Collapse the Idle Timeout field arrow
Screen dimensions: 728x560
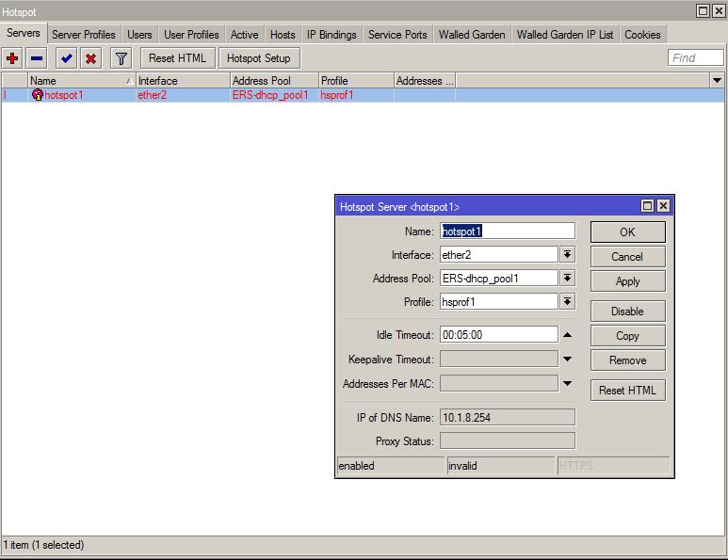pyautogui.click(x=567, y=335)
